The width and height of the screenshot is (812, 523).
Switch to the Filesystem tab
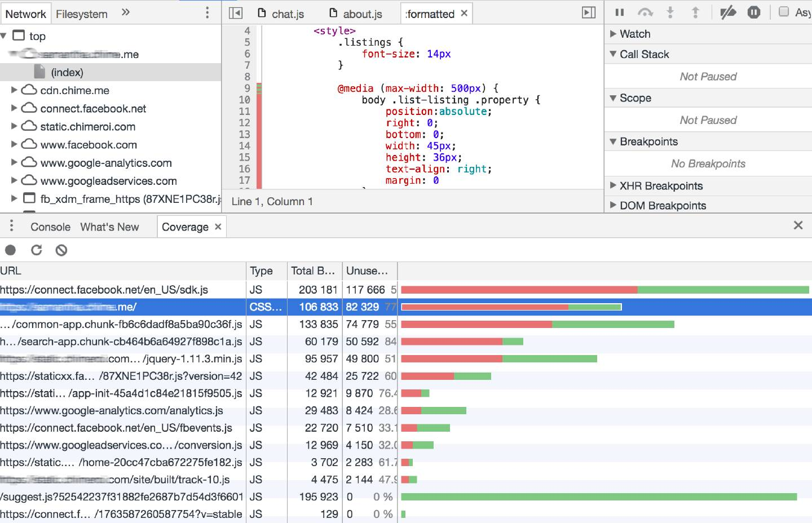tap(82, 14)
